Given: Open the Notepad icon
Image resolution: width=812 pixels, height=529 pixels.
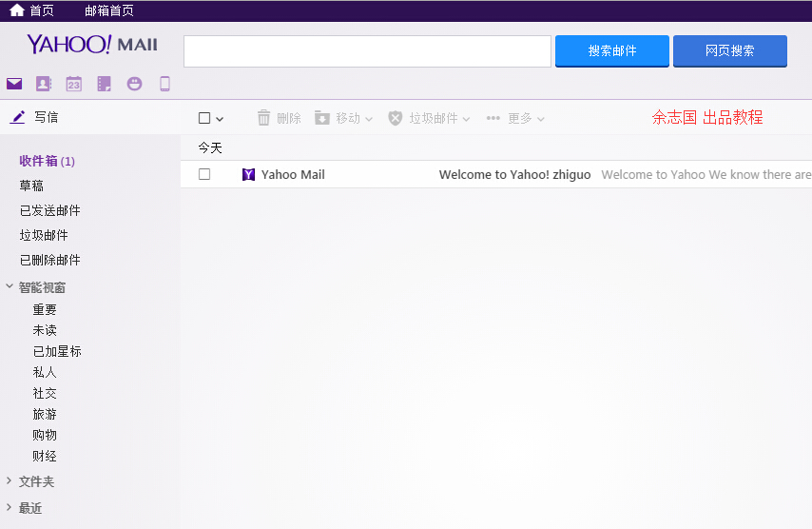Looking at the screenshot, I should 104,84.
